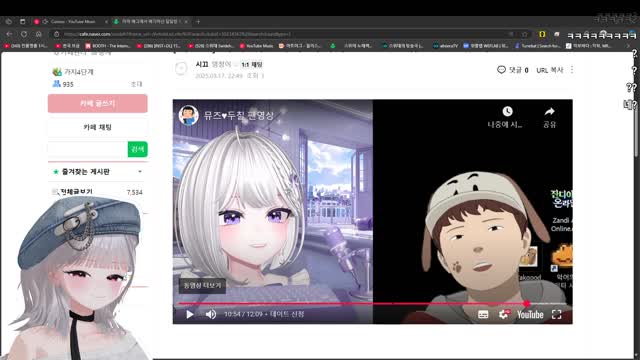Click the share arrow icon
This screenshot has height=360, width=640.
tap(550, 111)
